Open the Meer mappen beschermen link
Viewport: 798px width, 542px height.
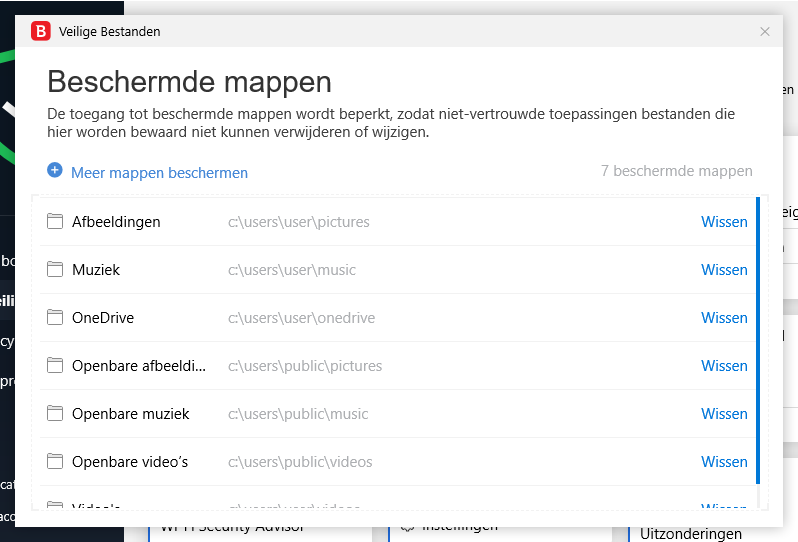159,173
